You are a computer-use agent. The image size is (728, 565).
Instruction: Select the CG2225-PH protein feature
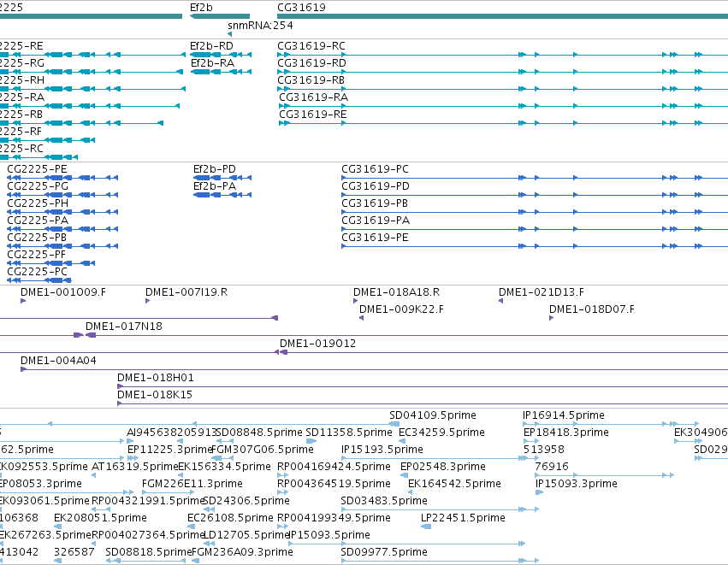62,212
